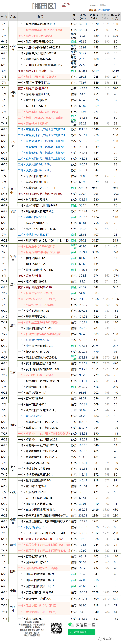Screen dimensions: 121x644
Task: Select the 福田中心 area cell
Action: pos(13,191)
